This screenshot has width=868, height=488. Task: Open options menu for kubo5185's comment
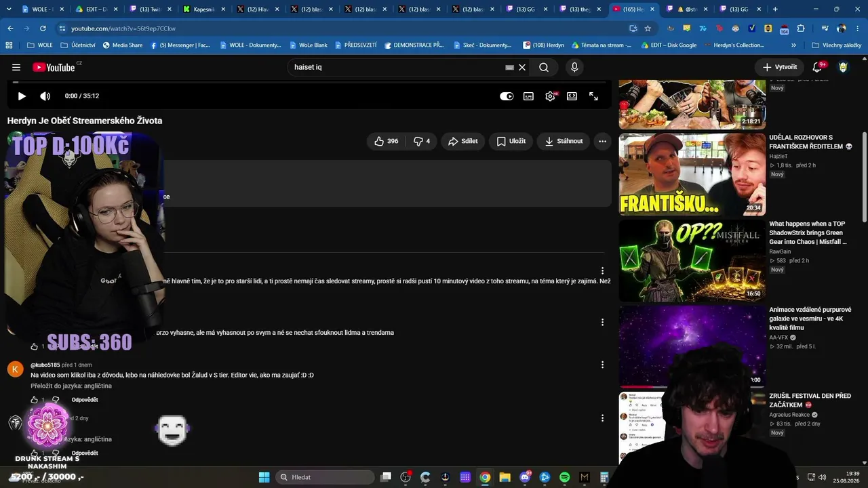click(x=602, y=365)
